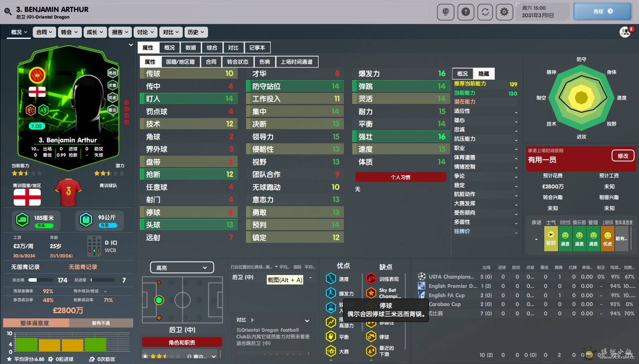Switch to the 概况 view beside 隐藏
The width and height of the screenshot is (639, 364).
(x=462, y=74)
